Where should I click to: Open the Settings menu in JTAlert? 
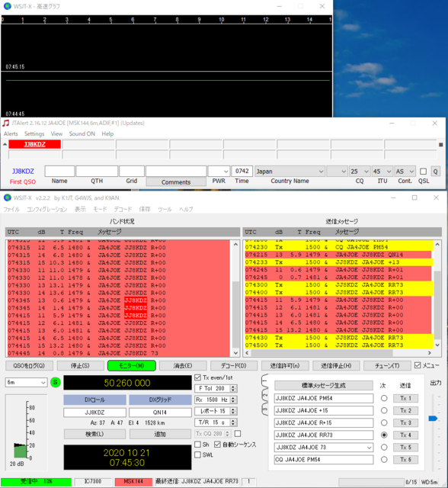(x=34, y=134)
